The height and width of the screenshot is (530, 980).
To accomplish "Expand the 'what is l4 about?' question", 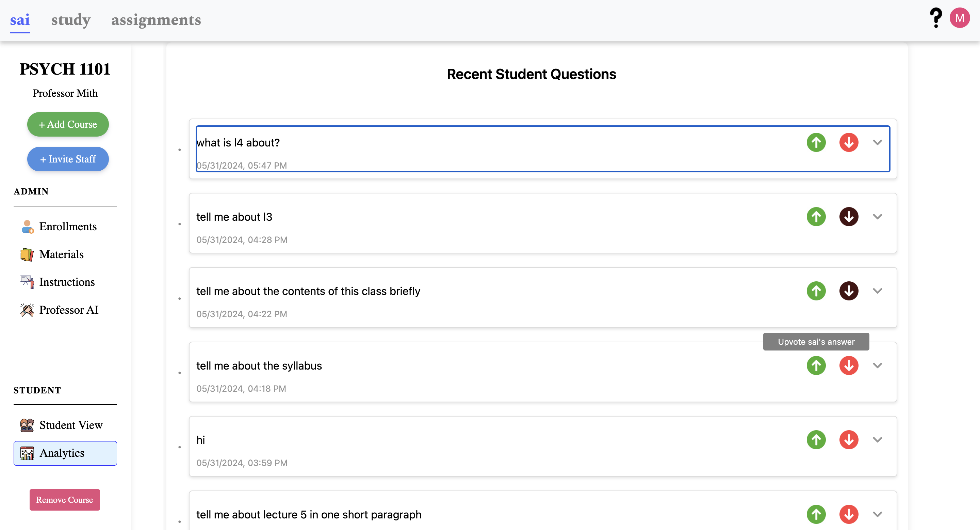I will (x=877, y=142).
